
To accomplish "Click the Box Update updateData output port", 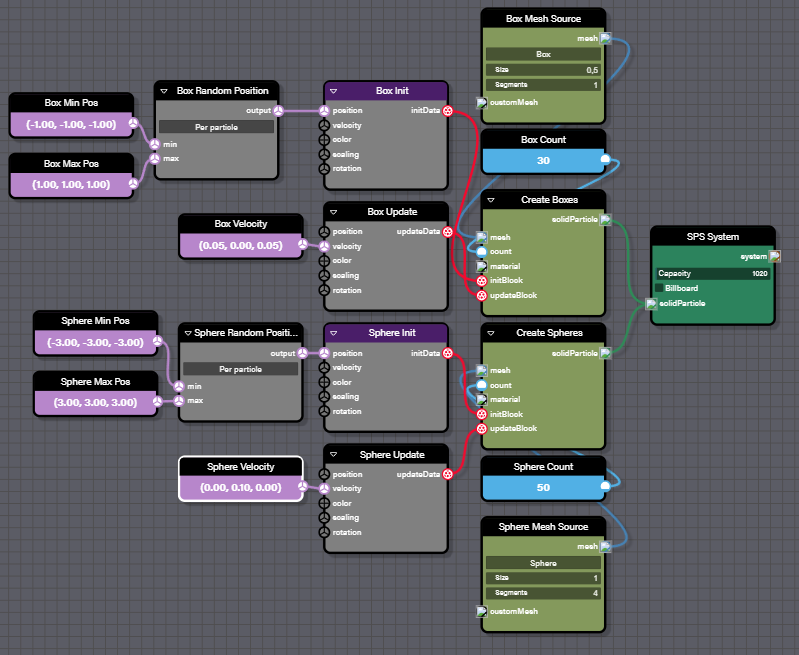I will pyautogui.click(x=447, y=232).
